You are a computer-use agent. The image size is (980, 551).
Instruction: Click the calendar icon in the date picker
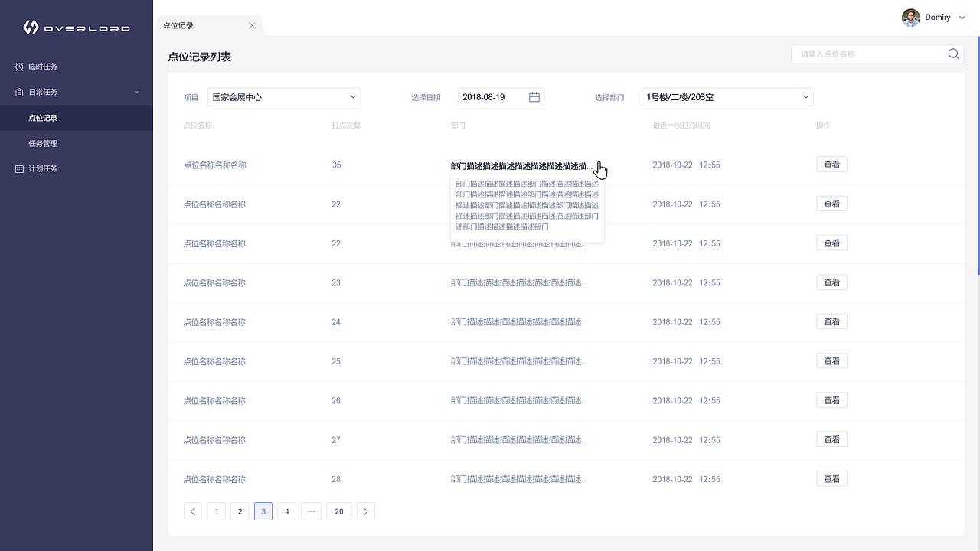[534, 96]
